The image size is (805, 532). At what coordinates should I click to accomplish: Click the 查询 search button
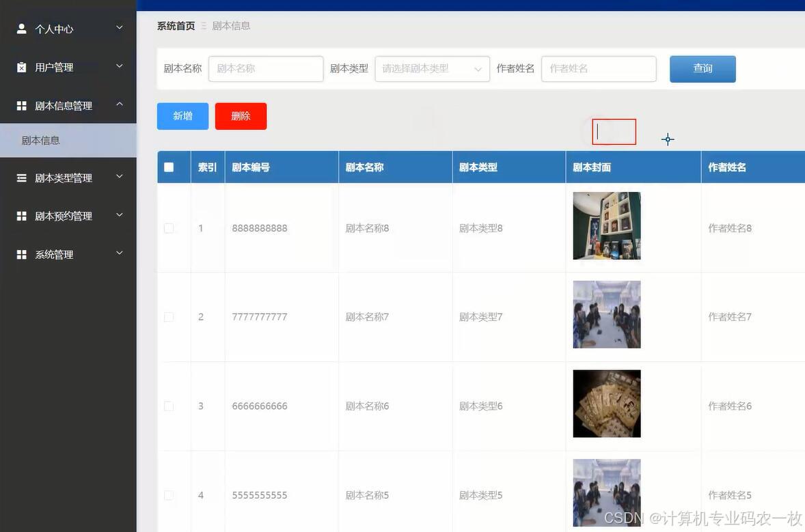click(702, 68)
